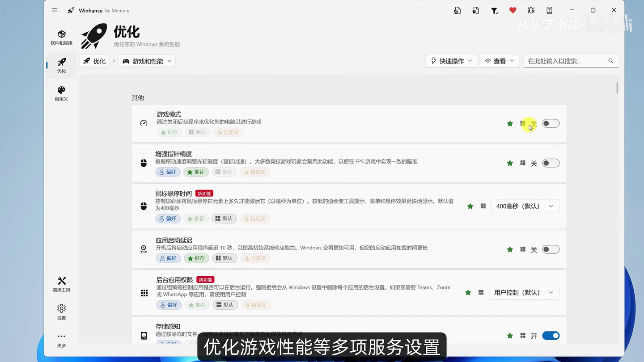644x362 pixels.
Task: Open the help documentation book icon
Action: coord(549,10)
